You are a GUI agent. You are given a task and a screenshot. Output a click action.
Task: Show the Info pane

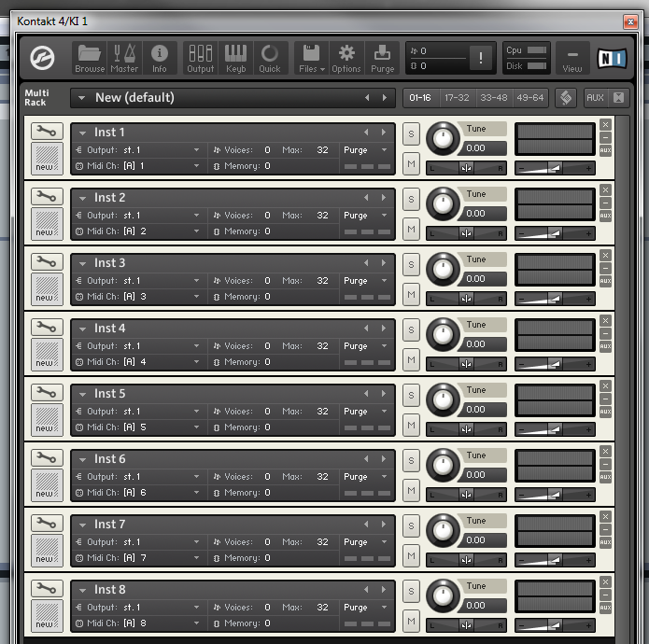[x=160, y=58]
